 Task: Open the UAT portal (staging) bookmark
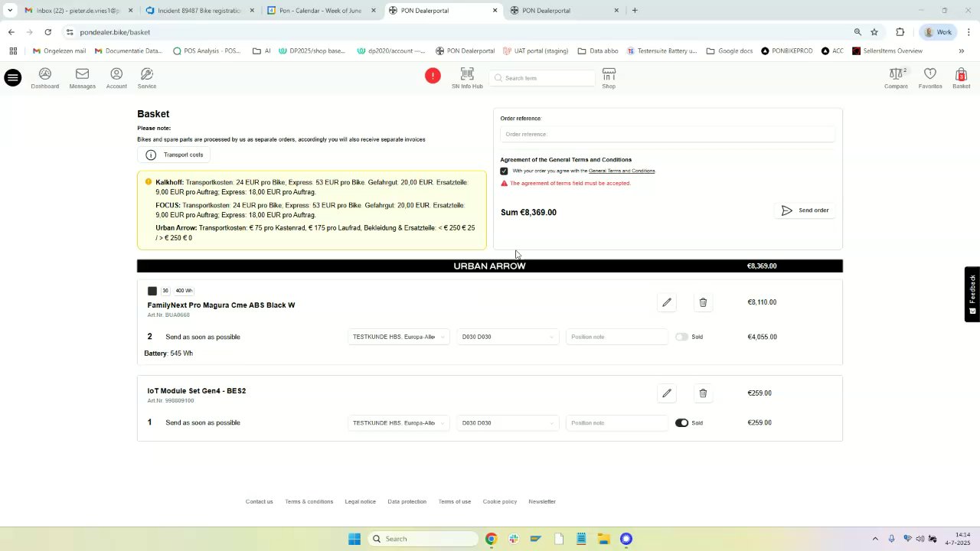pos(535,51)
